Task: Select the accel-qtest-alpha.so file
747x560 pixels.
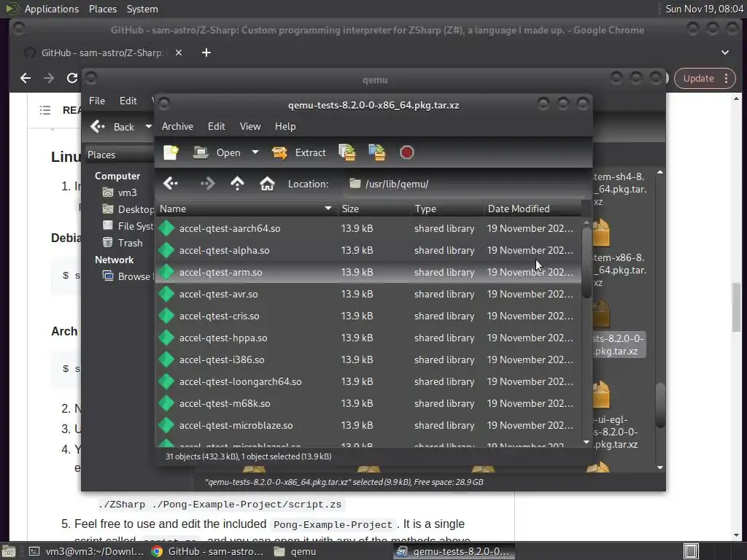Action: [368, 251]
